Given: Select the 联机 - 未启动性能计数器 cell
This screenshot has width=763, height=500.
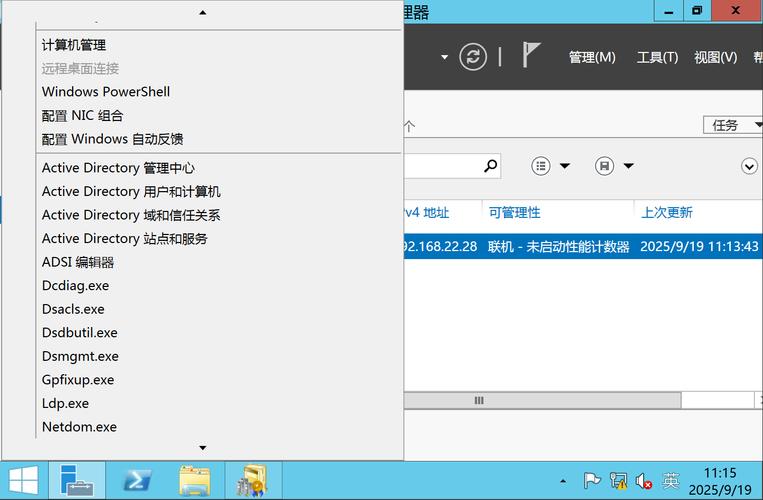Looking at the screenshot, I should tap(559, 247).
